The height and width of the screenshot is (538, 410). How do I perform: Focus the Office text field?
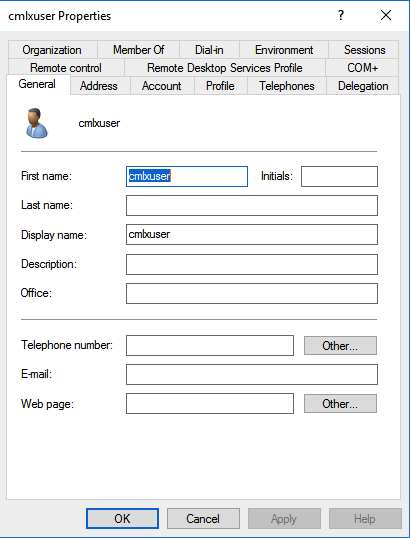pos(252,293)
